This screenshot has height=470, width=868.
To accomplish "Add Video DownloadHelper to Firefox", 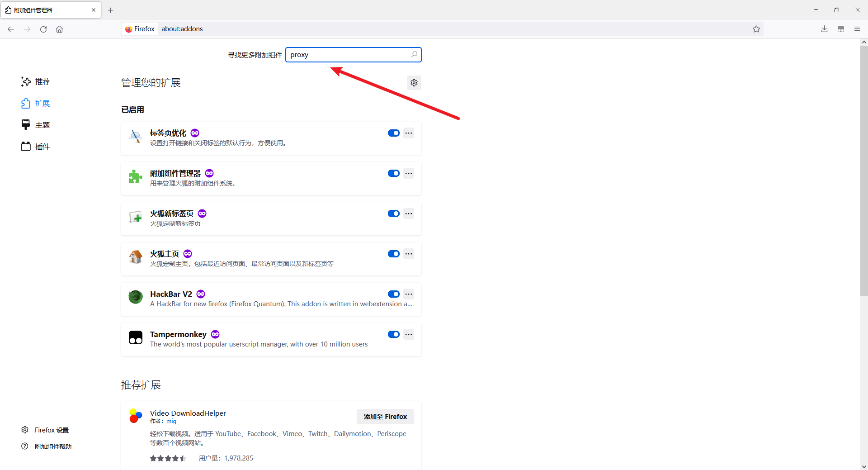I will coord(385,417).
